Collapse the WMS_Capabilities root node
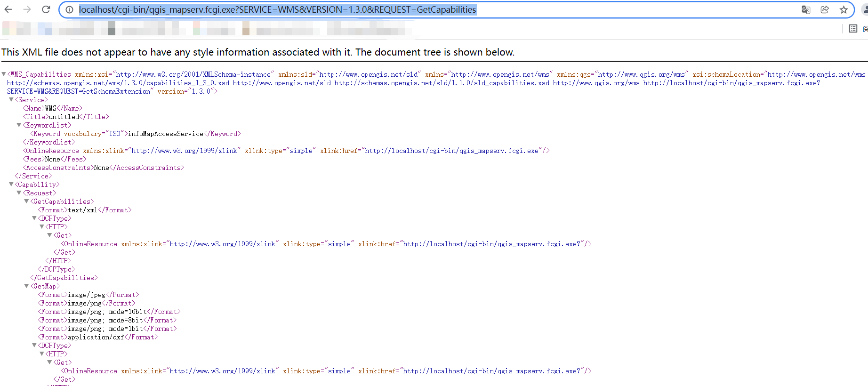This screenshot has height=386, width=868. [x=4, y=74]
